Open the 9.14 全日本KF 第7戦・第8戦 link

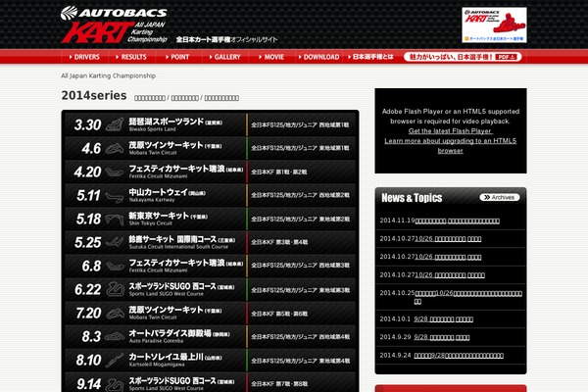click(x=279, y=384)
